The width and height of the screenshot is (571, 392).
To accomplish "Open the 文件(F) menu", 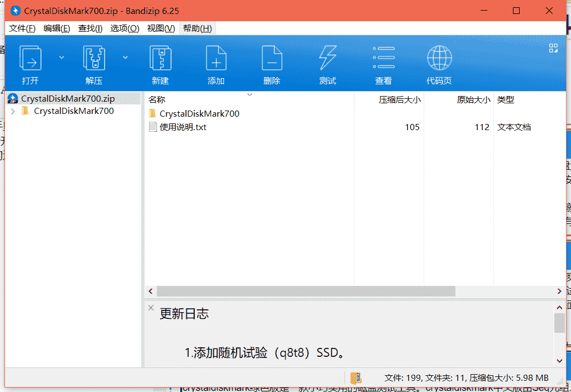I will click(22, 28).
